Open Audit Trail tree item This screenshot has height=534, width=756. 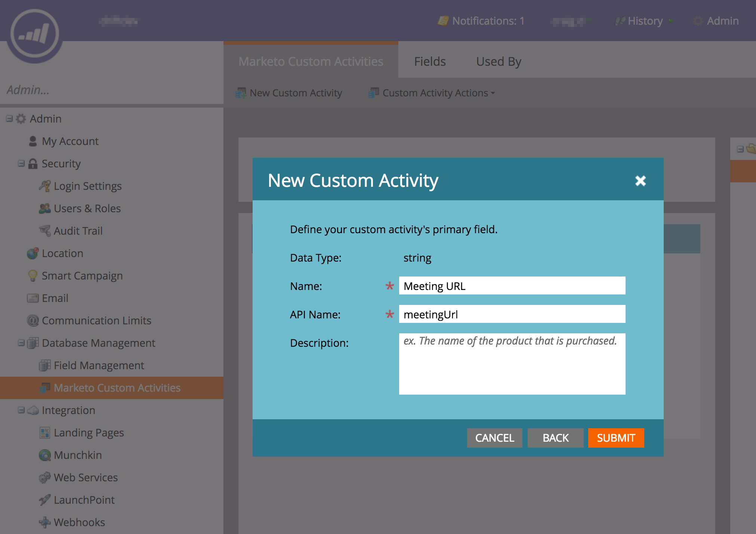pyautogui.click(x=78, y=231)
